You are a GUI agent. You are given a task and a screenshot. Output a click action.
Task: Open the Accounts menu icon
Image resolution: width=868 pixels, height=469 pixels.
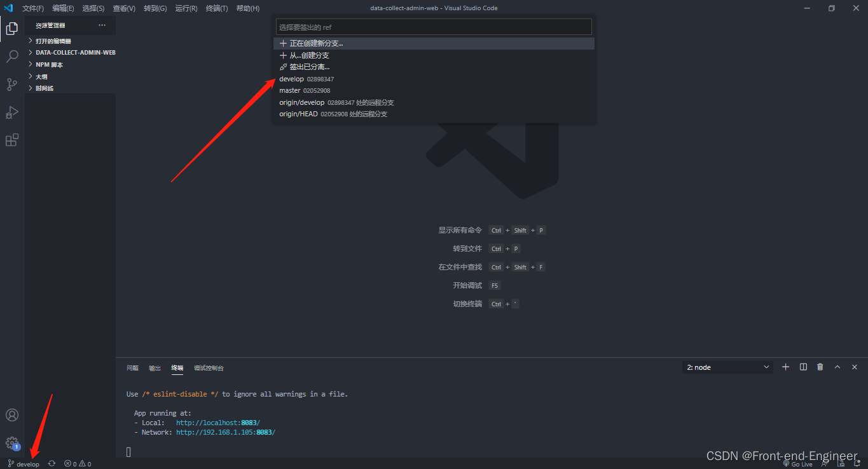coord(12,415)
